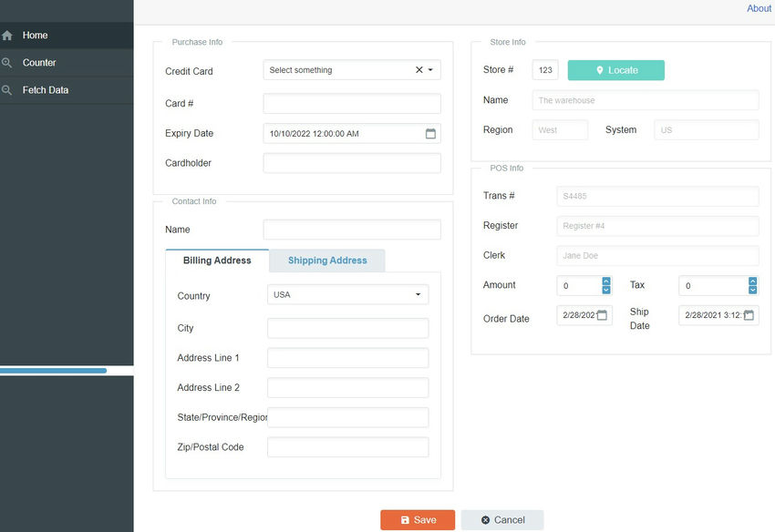Select the magnifier icon beside Counter
The width and height of the screenshot is (775, 532).
point(9,62)
